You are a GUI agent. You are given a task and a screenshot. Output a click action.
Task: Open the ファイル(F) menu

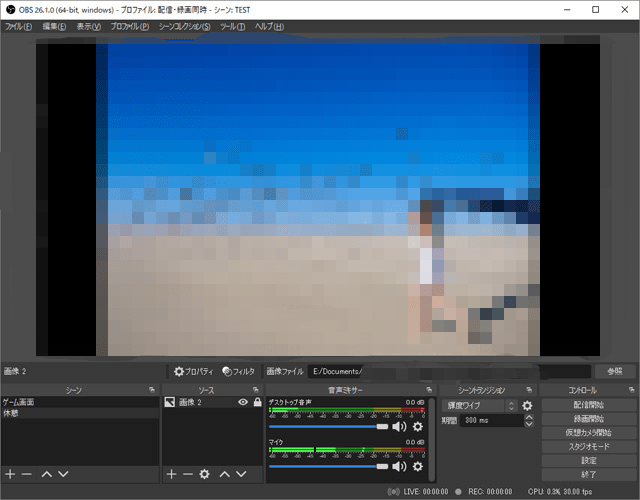coord(20,26)
